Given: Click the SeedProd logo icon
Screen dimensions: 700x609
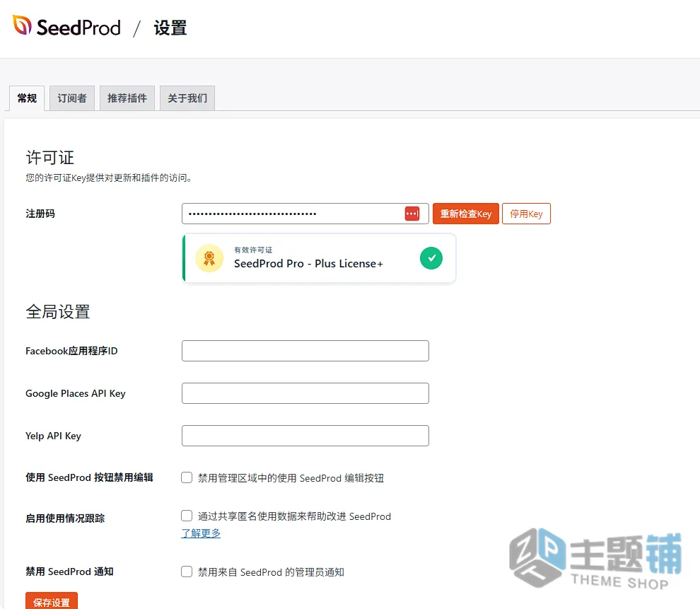Looking at the screenshot, I should 22,25.
